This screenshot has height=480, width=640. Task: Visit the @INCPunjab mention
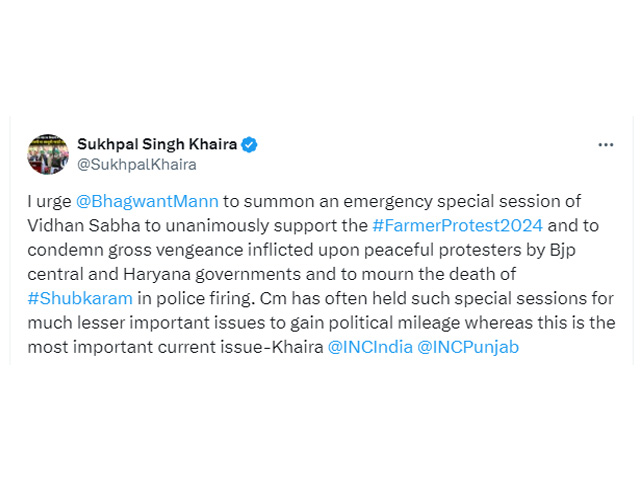pos(468,347)
